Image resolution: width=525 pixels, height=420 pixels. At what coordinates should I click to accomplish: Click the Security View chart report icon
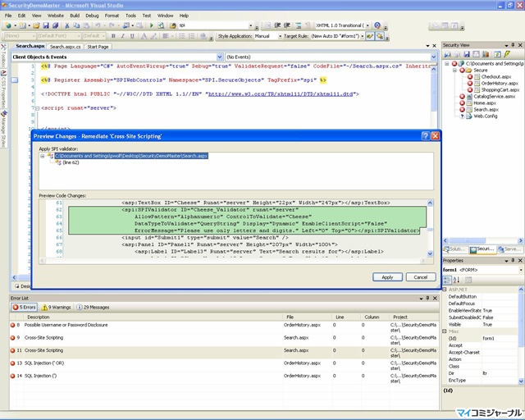click(486, 54)
